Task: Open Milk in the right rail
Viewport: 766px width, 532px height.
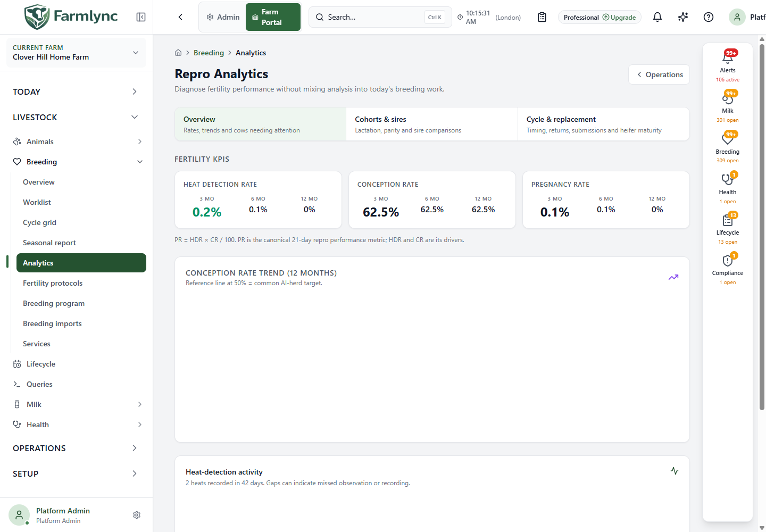Action: 728,106
